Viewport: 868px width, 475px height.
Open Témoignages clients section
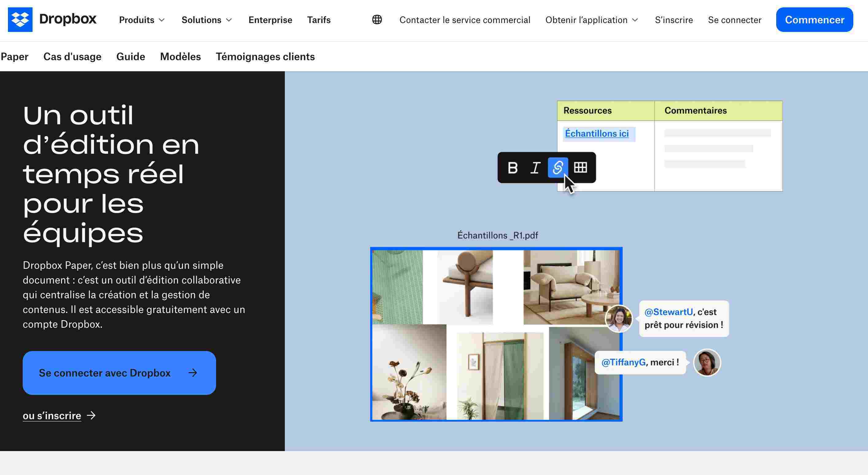(265, 56)
